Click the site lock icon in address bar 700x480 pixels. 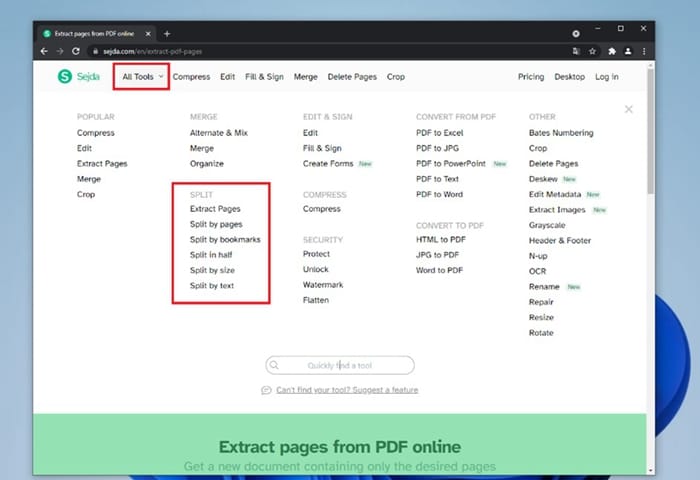(x=95, y=51)
